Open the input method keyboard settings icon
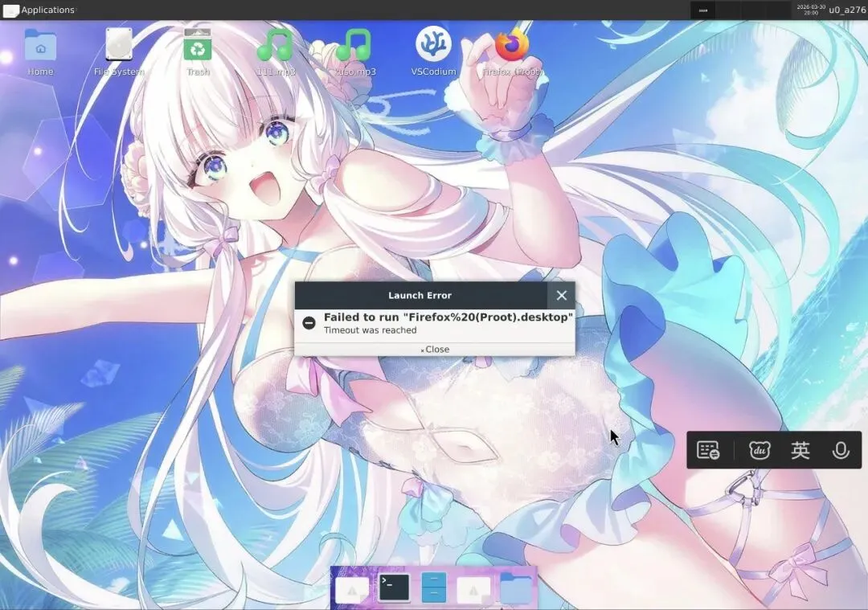868x610 pixels. click(708, 451)
